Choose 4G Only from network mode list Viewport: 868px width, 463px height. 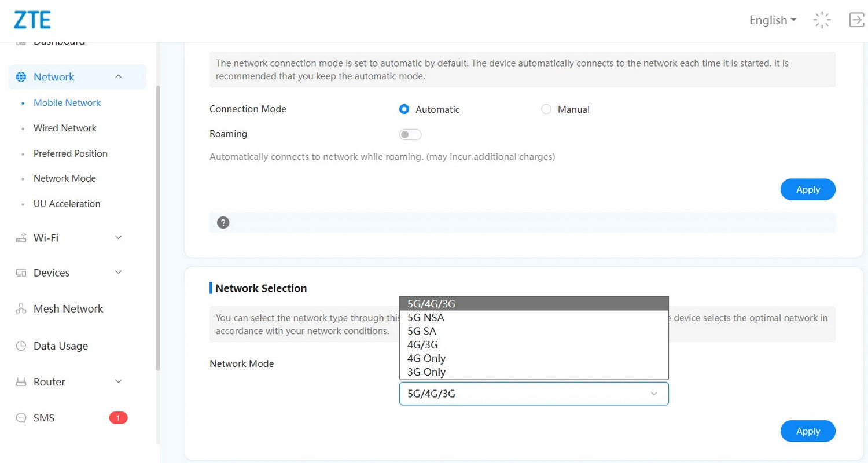426,358
